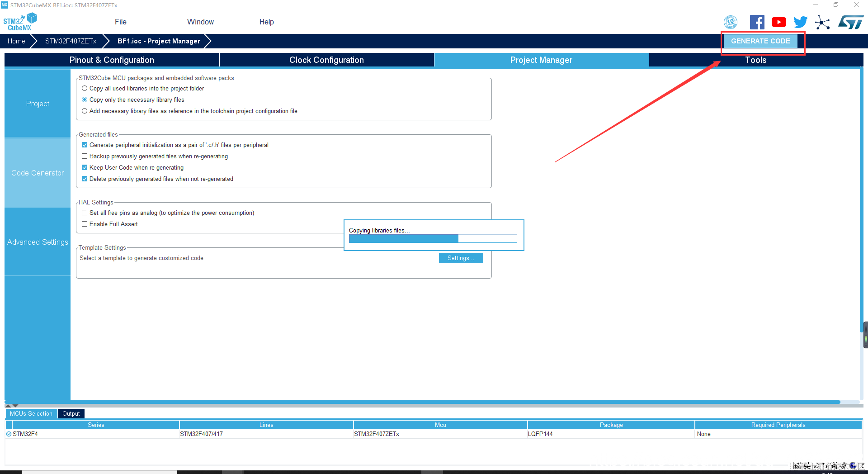Click the Package column header
868x474 pixels.
click(611, 425)
